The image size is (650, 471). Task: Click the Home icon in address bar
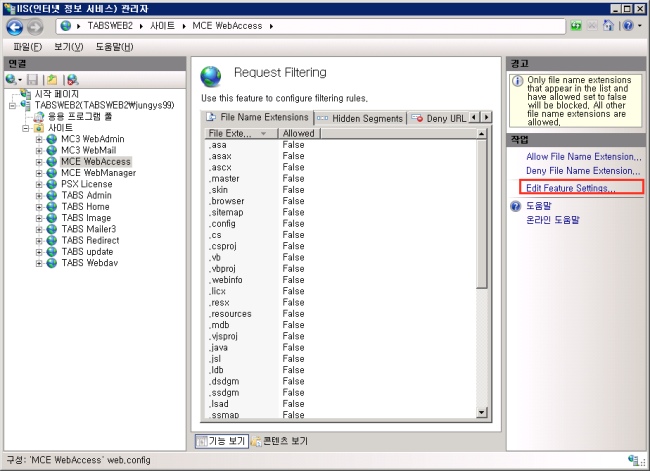pos(608,26)
